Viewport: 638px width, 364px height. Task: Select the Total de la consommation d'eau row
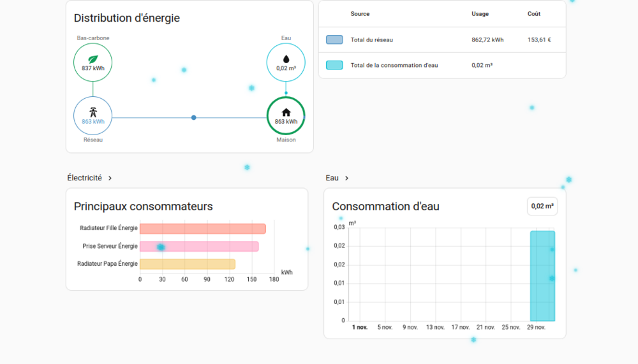pyautogui.click(x=442, y=65)
